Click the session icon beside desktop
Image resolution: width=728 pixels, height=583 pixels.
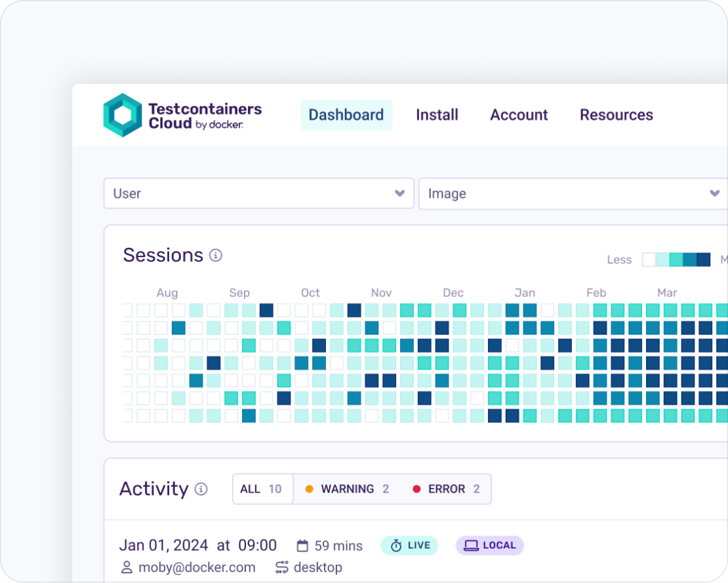tap(282, 567)
